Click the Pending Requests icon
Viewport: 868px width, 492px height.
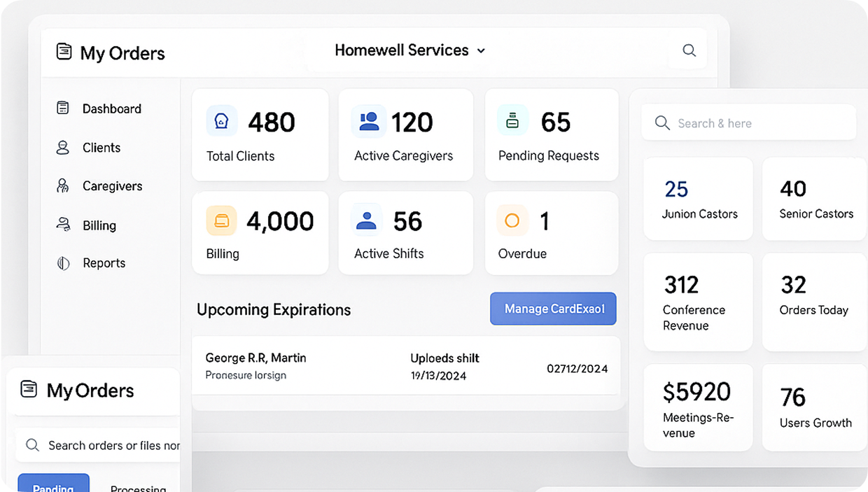coord(512,122)
